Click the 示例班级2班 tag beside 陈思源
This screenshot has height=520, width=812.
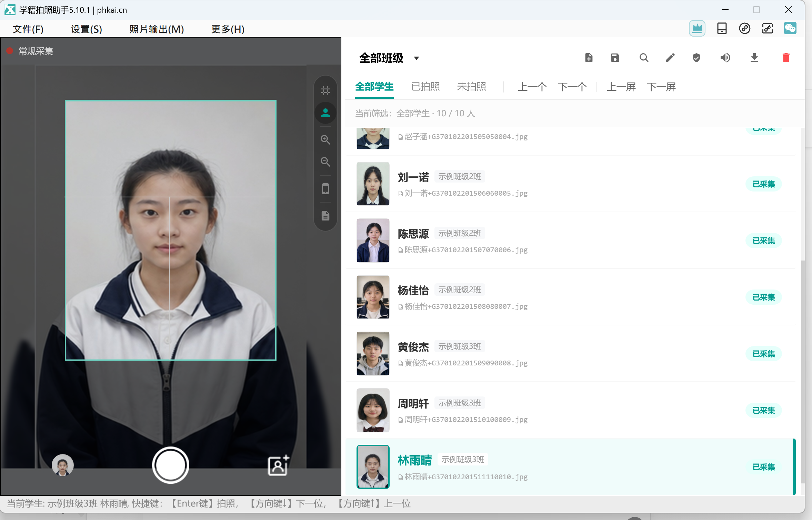pyautogui.click(x=459, y=233)
